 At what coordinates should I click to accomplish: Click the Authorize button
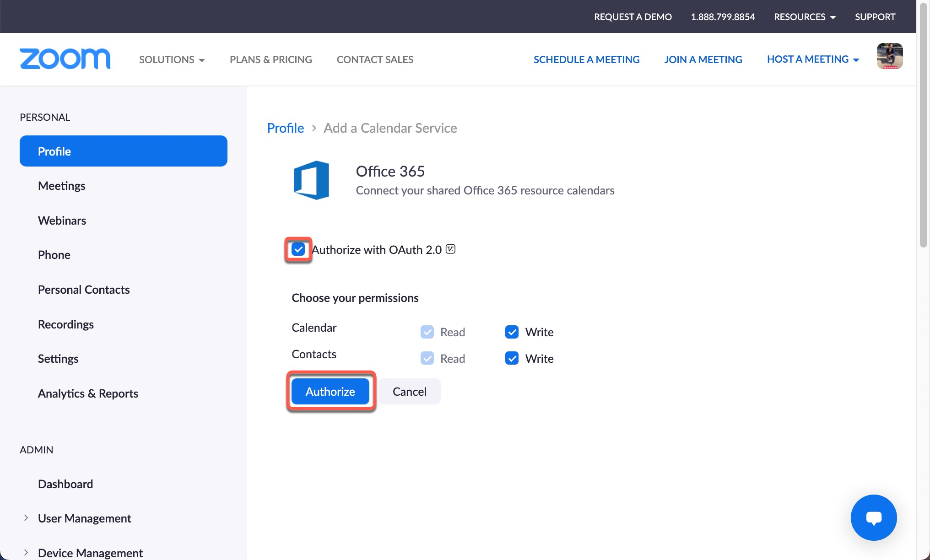pos(330,391)
